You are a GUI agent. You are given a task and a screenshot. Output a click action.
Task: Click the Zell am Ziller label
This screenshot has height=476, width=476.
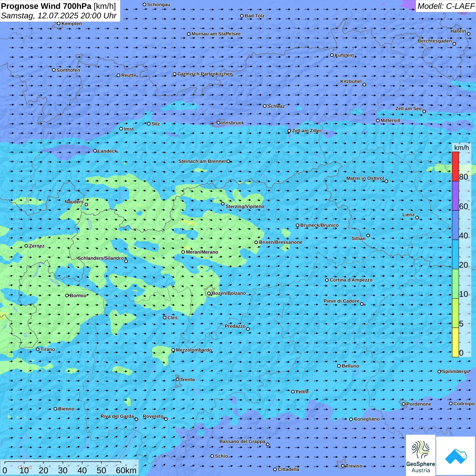coord(306,131)
